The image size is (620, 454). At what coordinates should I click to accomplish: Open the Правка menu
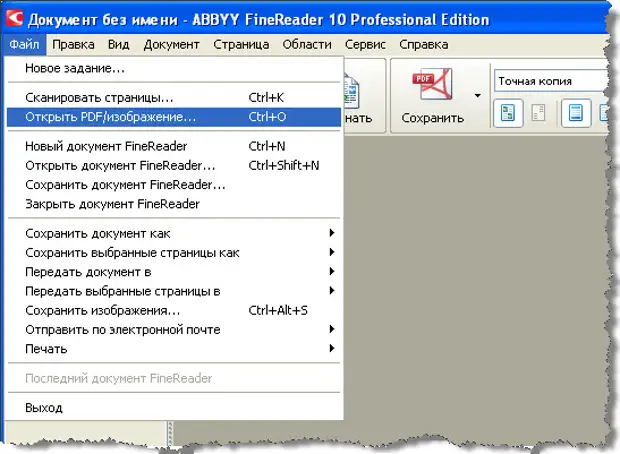coord(73,44)
